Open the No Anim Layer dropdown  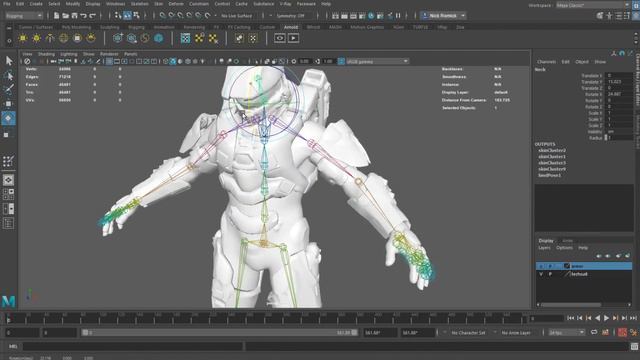(516, 333)
